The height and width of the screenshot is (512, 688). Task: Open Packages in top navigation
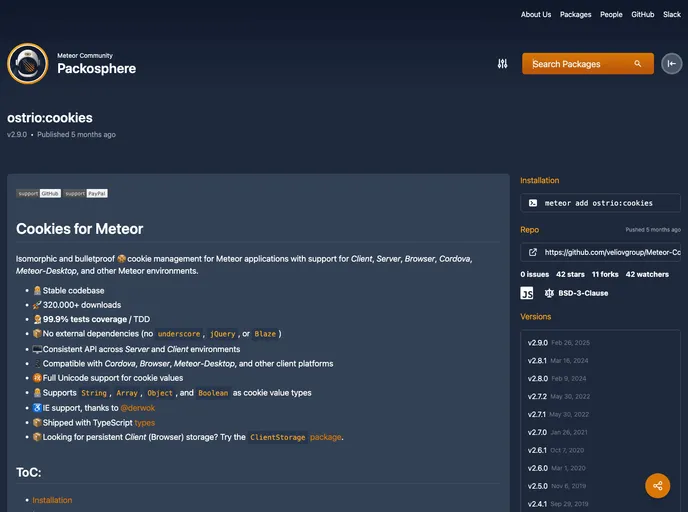coord(575,14)
